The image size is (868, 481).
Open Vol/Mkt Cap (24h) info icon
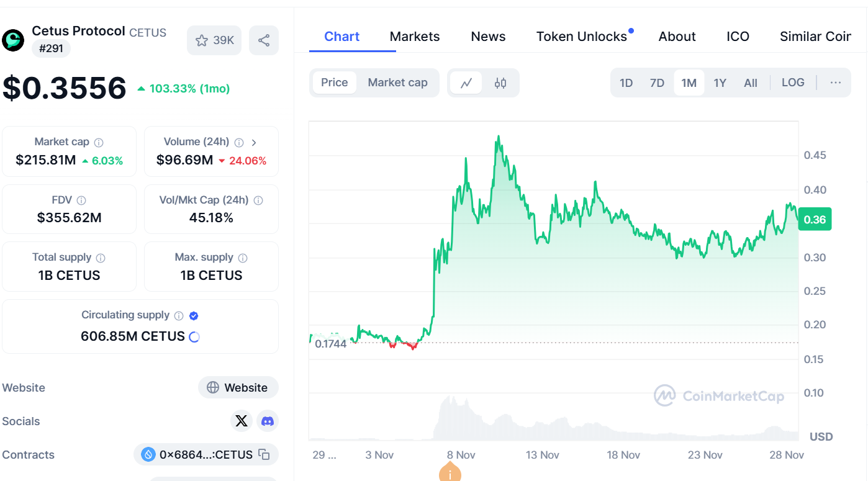click(x=258, y=200)
